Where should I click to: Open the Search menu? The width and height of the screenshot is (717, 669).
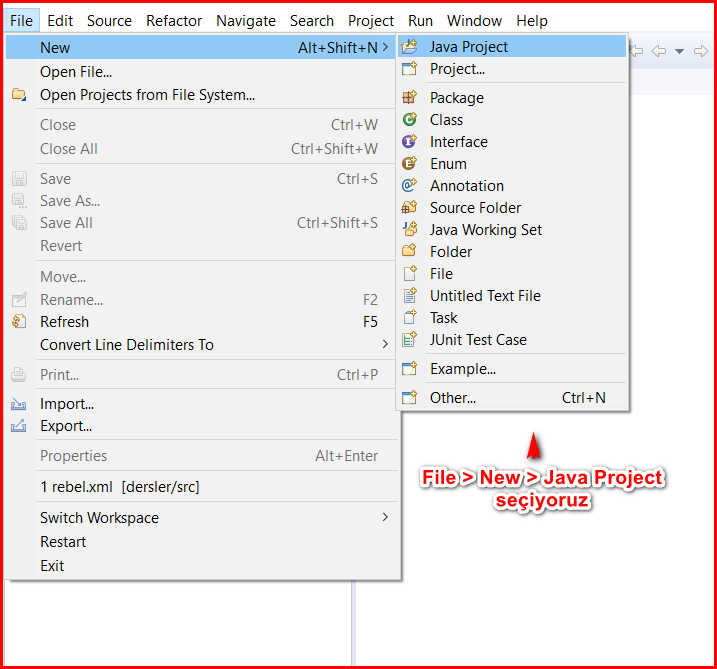pyautogui.click(x=312, y=21)
